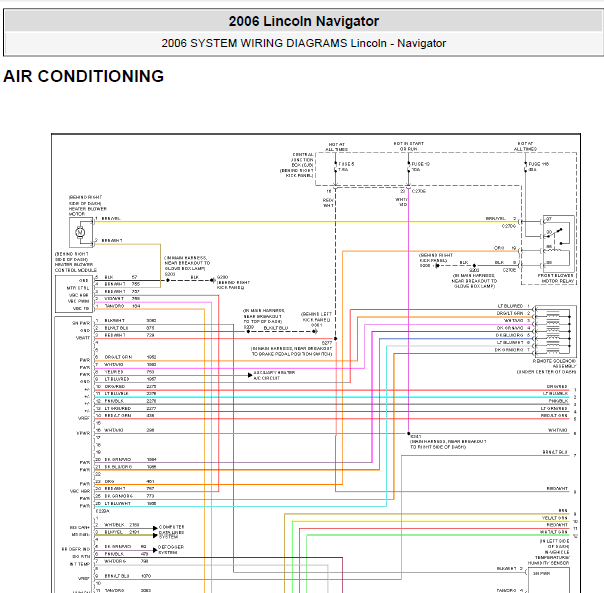The height and width of the screenshot is (593, 604).
Task: Select relay terminal number 87
Action: coord(549,219)
